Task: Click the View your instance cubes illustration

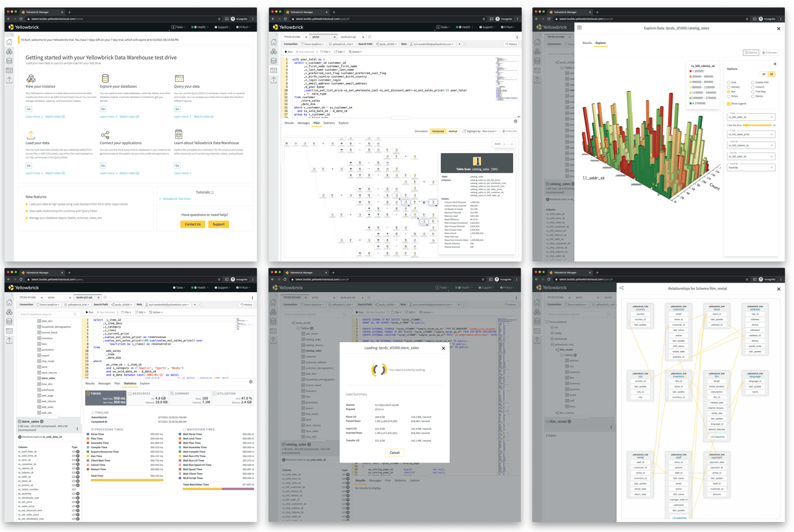Action: point(31,78)
